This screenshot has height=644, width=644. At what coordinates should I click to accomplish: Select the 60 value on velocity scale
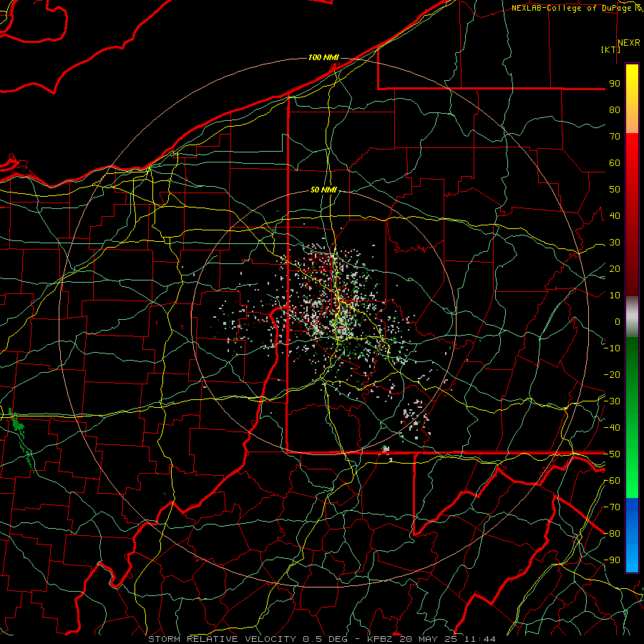(x=615, y=162)
